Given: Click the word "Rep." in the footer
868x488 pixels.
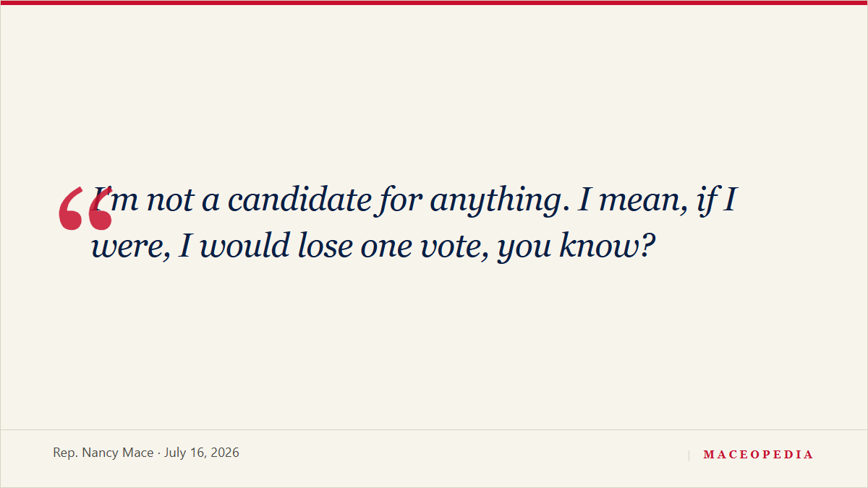Looking at the screenshot, I should click(x=66, y=453).
